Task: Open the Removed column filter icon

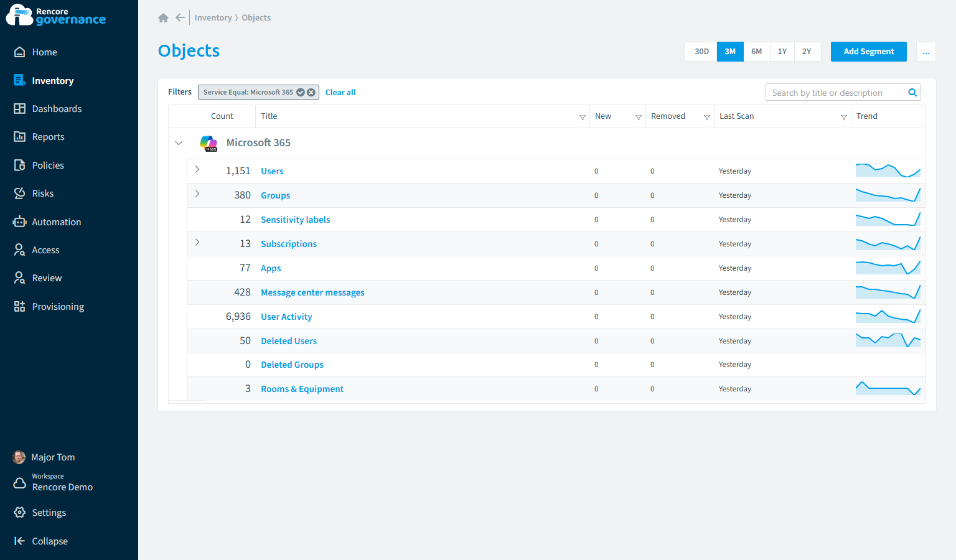Action: pos(707,117)
